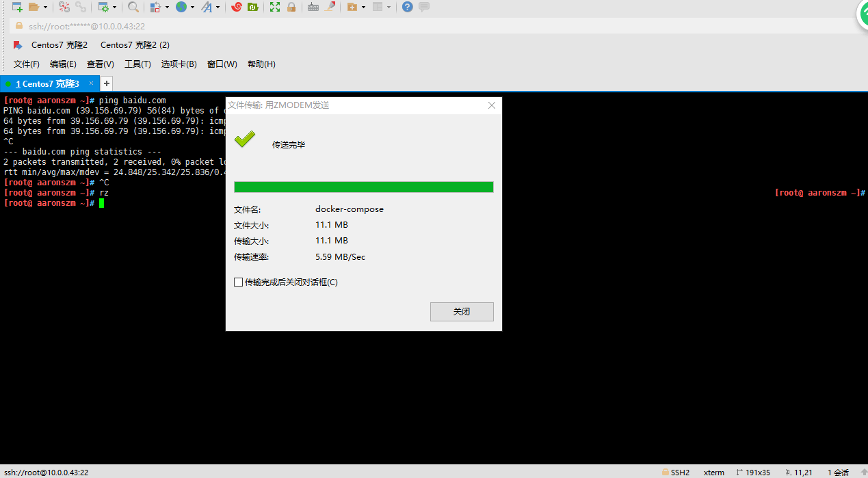Click the 'rz' command line in terminal
Screen dimensions: 868x478
click(56, 193)
